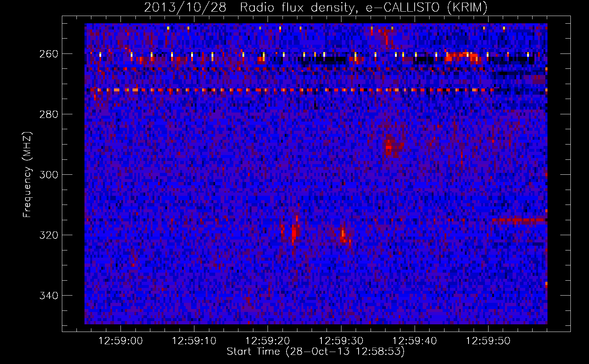Click the 12:59:20 time tick label
Image resolution: width=589 pixels, height=364 pixels.
pos(268,341)
